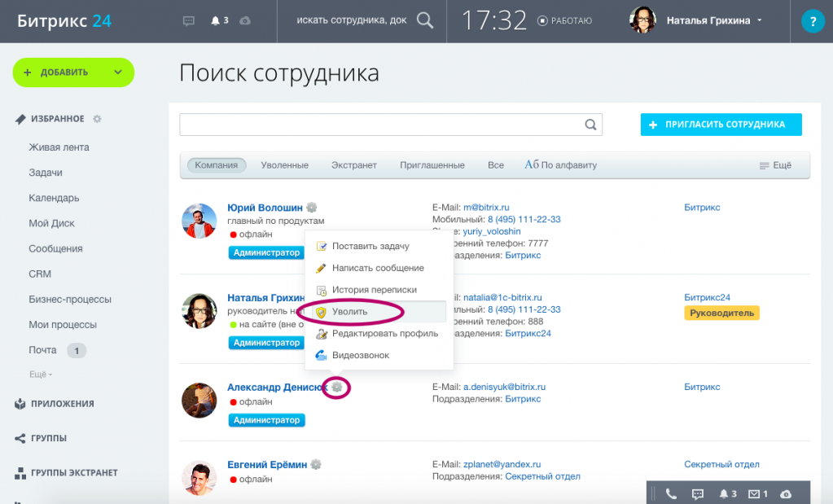Image resolution: width=833 pixels, height=504 pixels.
Task: Open Задачи in sidebar
Action: click(45, 173)
